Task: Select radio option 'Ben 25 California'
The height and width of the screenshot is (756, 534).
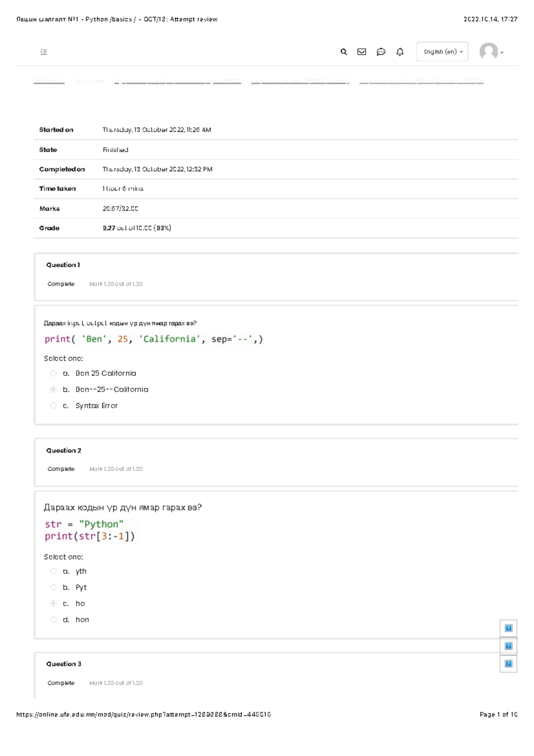Action: click(53, 373)
